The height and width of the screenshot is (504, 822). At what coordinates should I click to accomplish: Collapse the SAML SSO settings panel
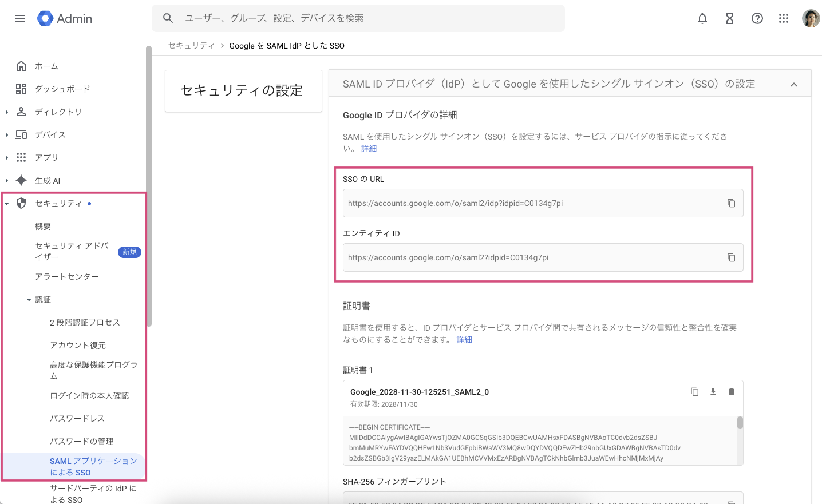pyautogui.click(x=794, y=85)
